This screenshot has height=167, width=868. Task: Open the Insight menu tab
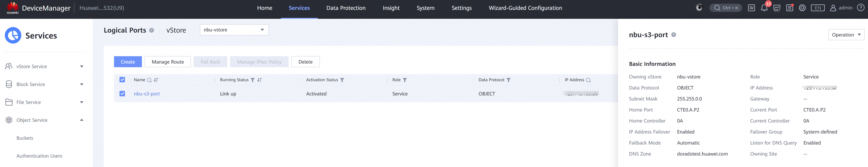pyautogui.click(x=391, y=8)
